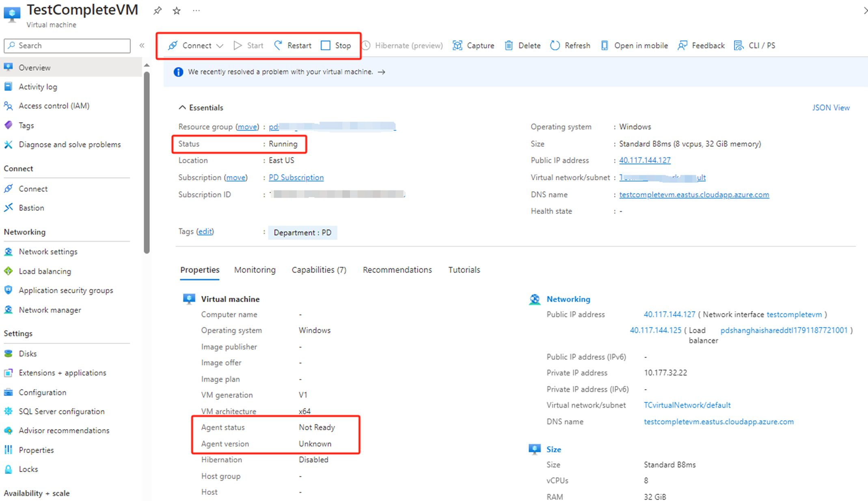This screenshot has height=501, width=868.
Task: Click the Department : PD tag
Action: coord(302,233)
